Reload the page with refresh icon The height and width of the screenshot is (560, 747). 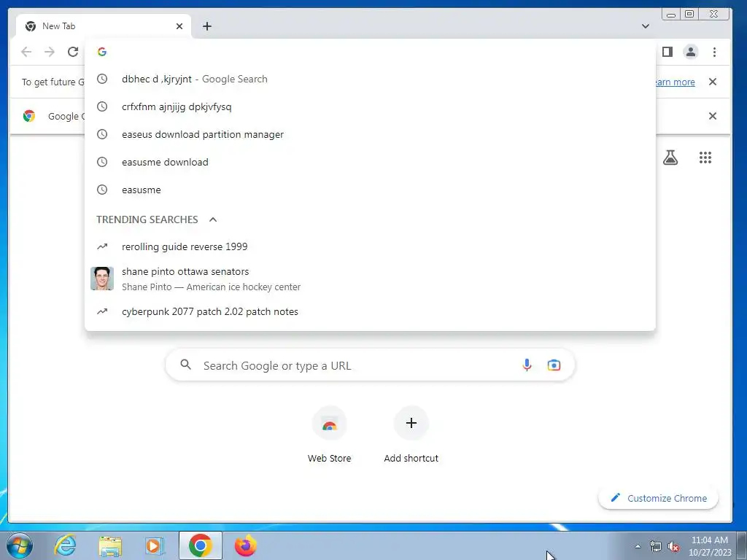tap(73, 52)
